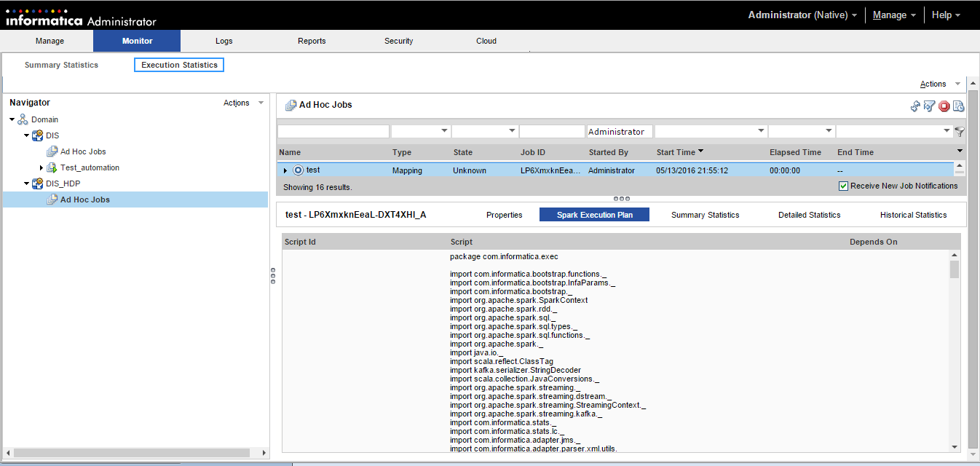Click script panel scroll down arrow
This screenshot has height=466, width=980.
(955, 446)
